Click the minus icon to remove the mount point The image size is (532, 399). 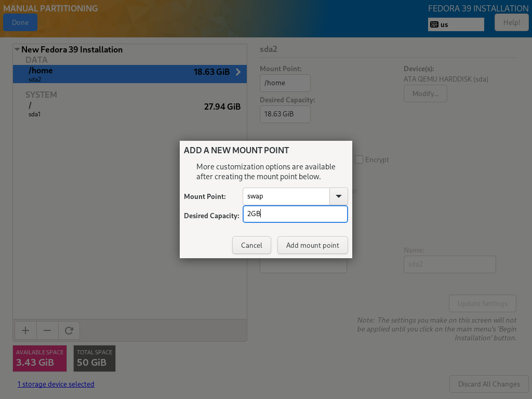[47, 330]
